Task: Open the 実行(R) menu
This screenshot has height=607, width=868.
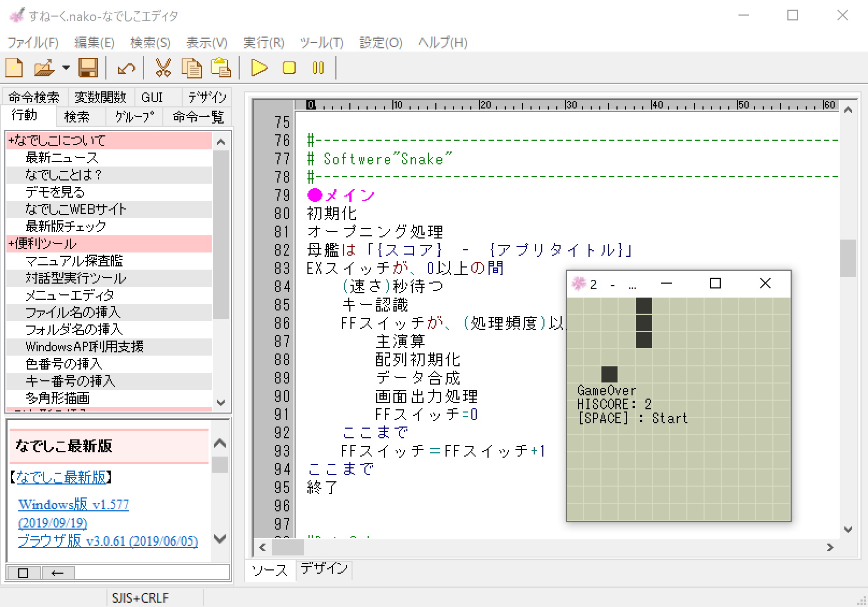Action: (263, 42)
